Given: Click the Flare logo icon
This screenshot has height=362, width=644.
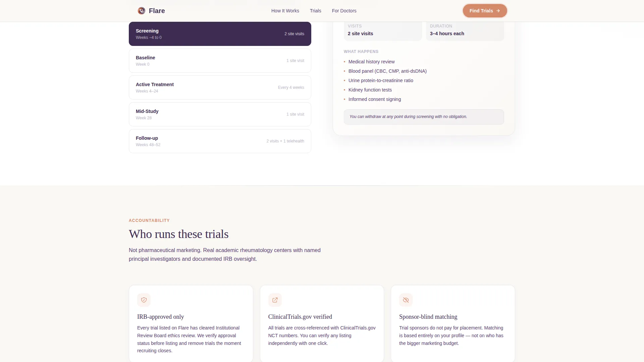Looking at the screenshot, I should click(x=142, y=11).
